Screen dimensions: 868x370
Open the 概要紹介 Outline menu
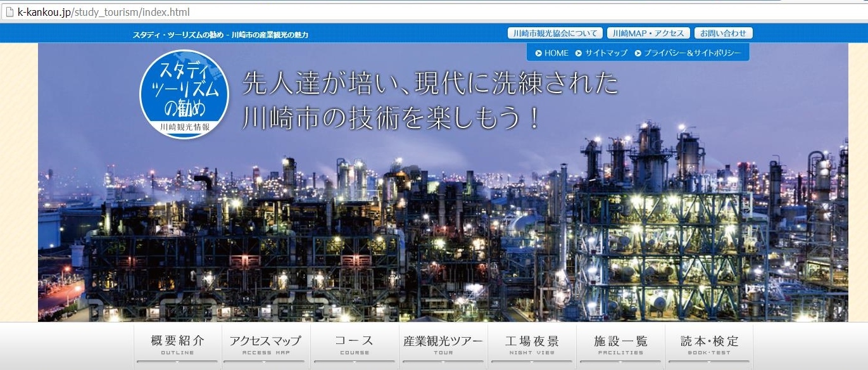[x=177, y=345]
